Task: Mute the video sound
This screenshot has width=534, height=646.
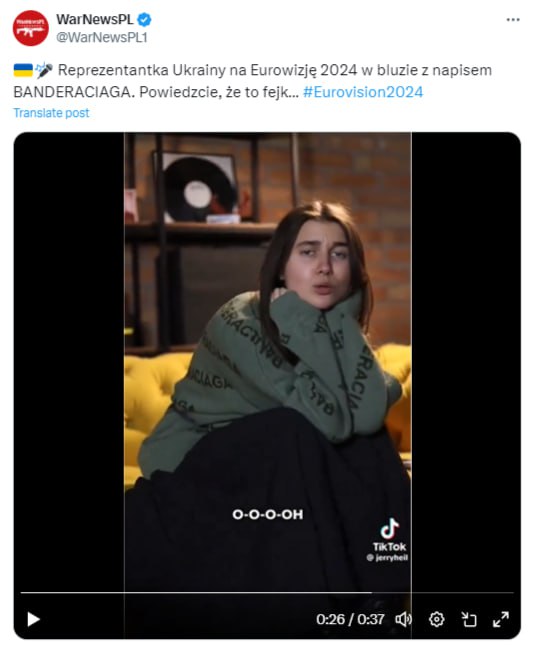Action: 403,619
